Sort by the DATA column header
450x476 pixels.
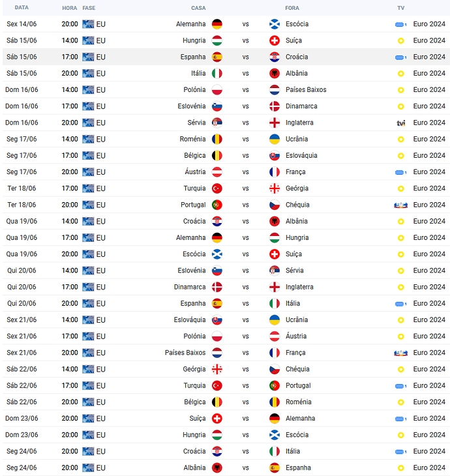click(x=22, y=8)
